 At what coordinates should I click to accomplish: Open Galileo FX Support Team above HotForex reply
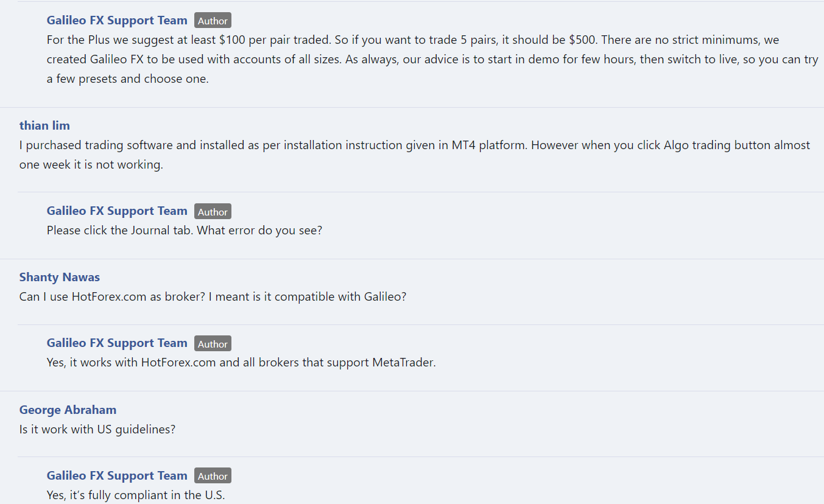(117, 343)
